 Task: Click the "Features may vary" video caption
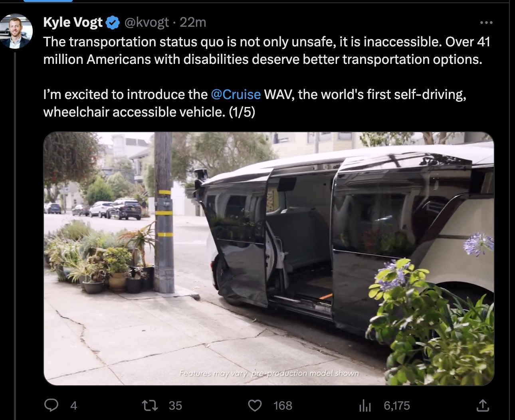coord(269,373)
